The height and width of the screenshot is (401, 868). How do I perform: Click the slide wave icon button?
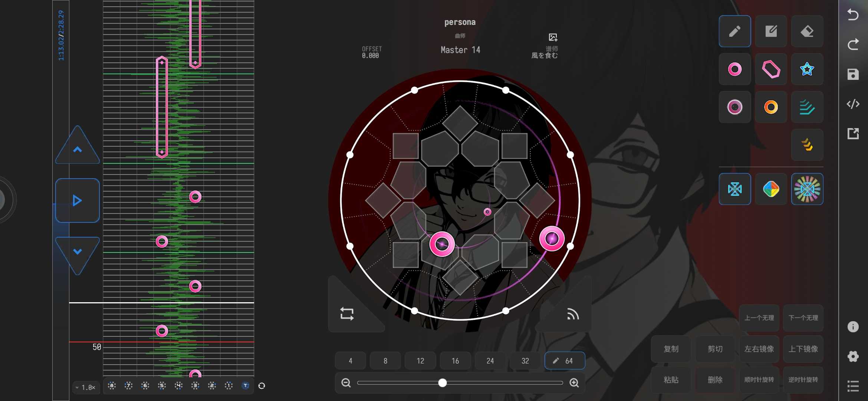573,314
